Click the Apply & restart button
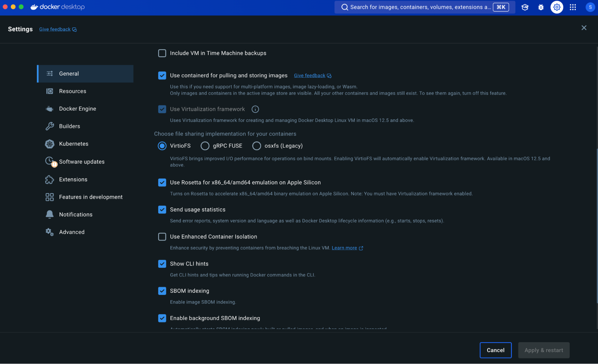Viewport: 598px width, 364px height. click(544, 350)
